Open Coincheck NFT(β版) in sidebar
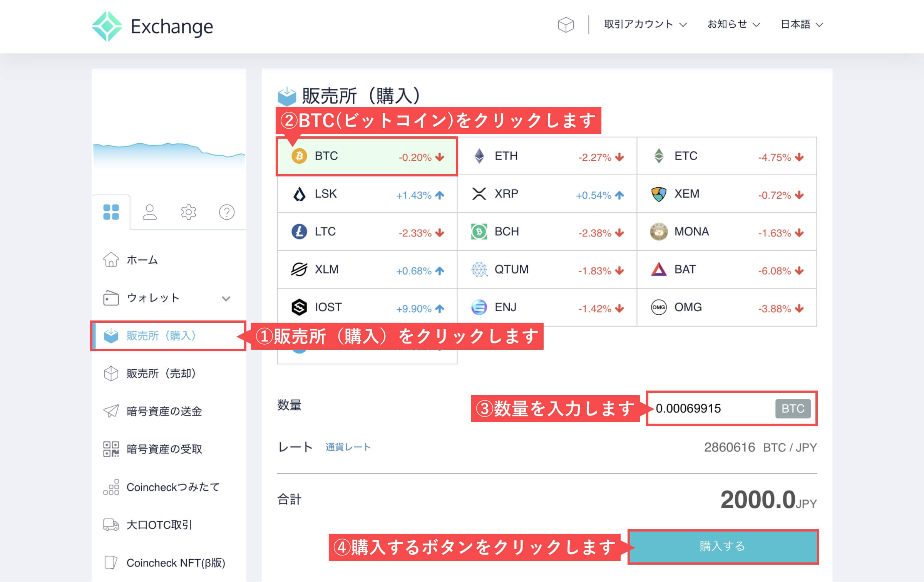 pos(169,563)
